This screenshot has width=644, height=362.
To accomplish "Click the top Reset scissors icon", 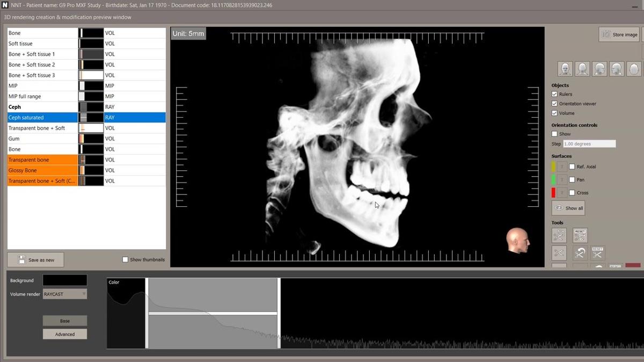I will [x=580, y=235].
